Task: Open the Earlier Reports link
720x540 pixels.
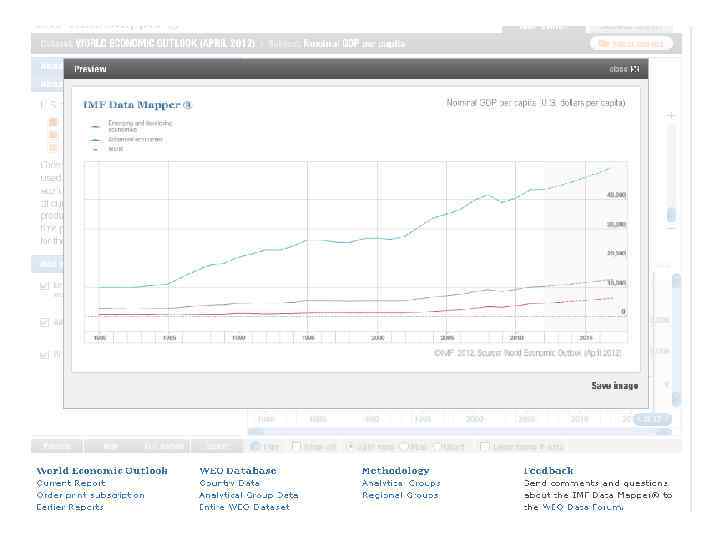Action: click(70, 507)
